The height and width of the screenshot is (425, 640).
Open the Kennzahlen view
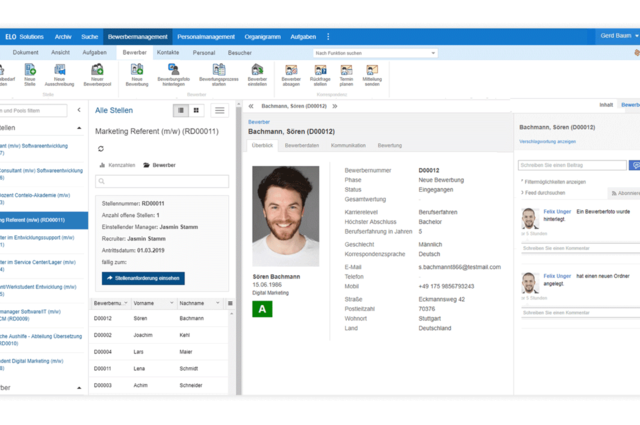pos(117,165)
